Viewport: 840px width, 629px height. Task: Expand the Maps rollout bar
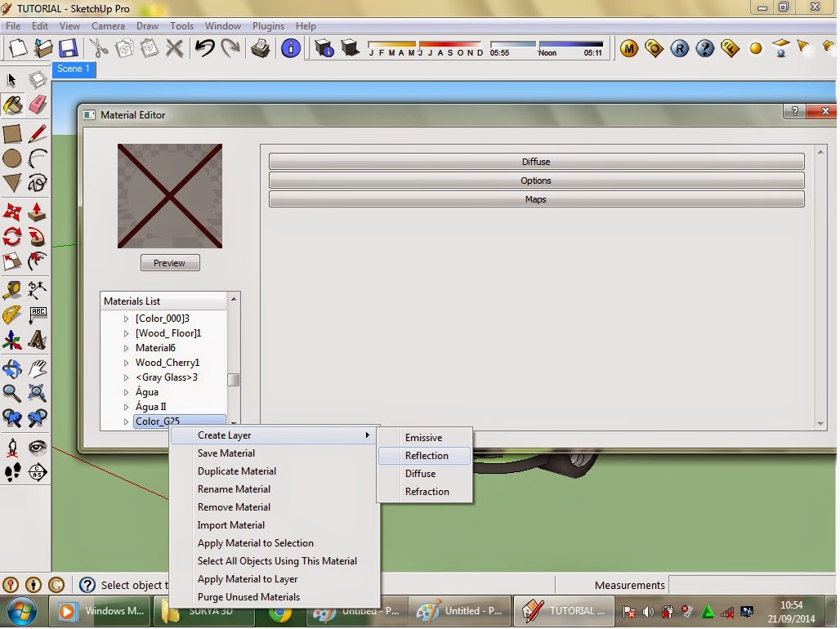coord(536,199)
